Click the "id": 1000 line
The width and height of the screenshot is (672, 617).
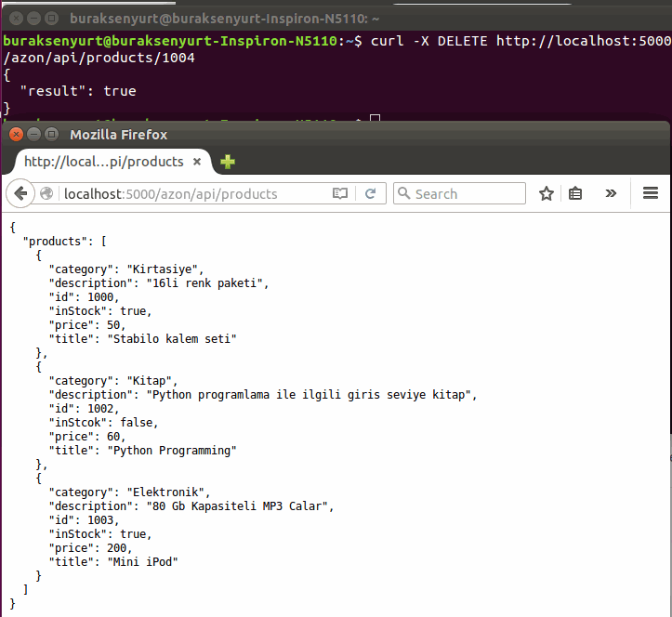pos(84,297)
